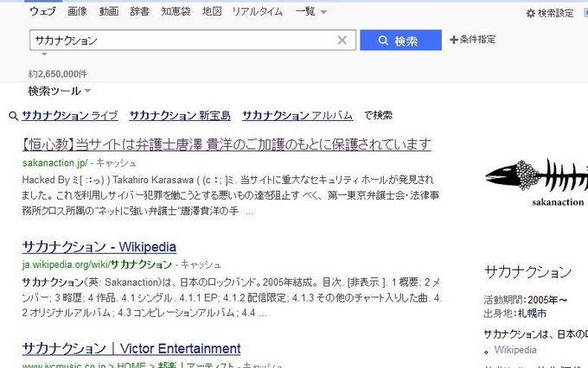Viewport: 588px width, 368px height.
Task: Click the 約2,650,000件 result count text
Action: tap(58, 73)
